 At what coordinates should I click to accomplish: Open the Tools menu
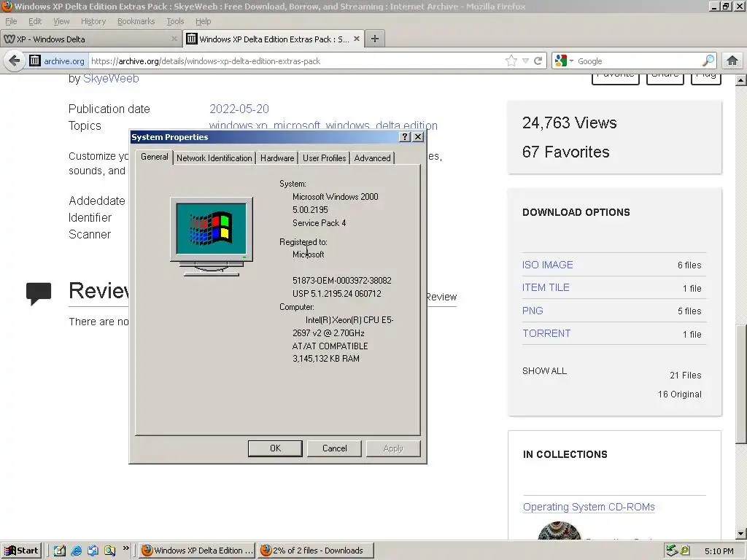(175, 21)
